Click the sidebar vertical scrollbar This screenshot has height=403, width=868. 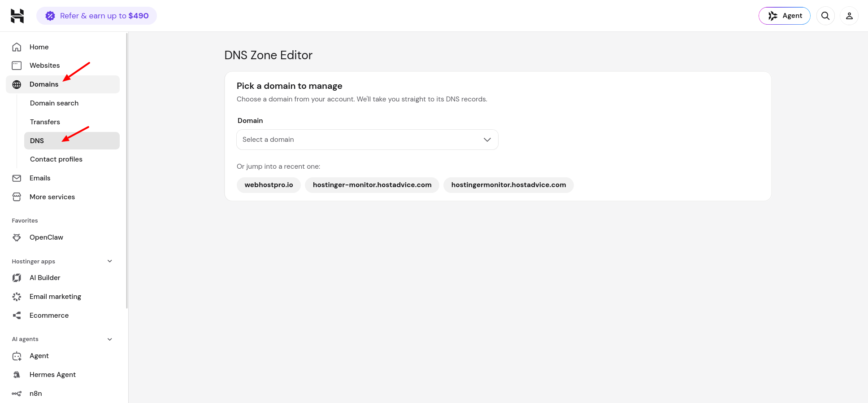(x=127, y=171)
